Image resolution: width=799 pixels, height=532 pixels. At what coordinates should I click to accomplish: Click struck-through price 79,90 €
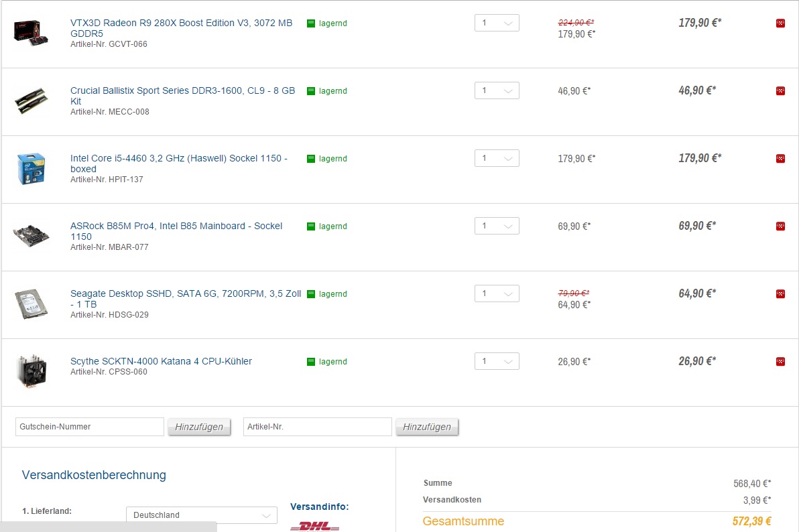pyautogui.click(x=574, y=293)
